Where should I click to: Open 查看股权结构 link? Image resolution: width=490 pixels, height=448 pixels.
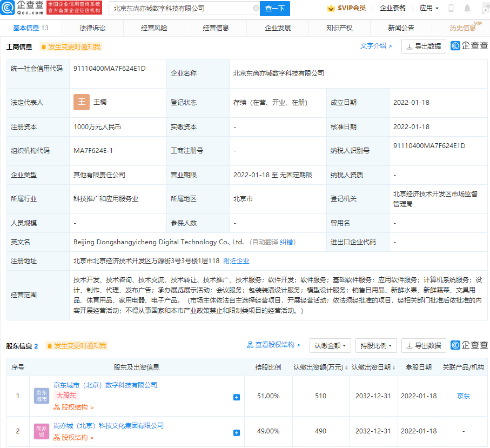(273, 345)
